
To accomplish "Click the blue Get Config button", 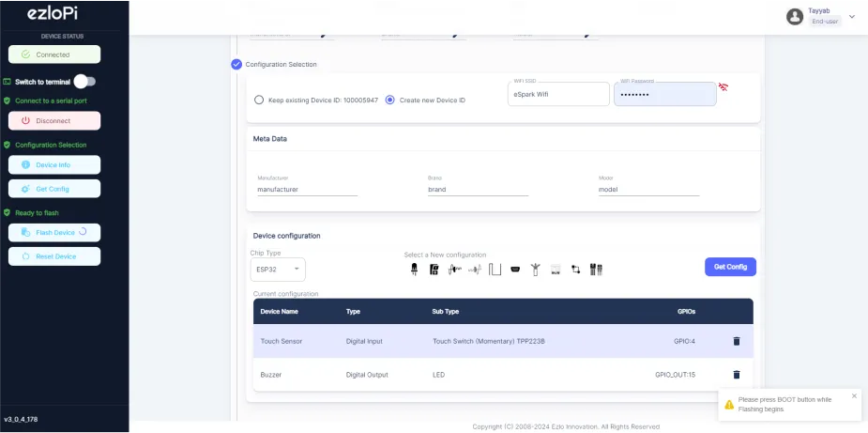I will (x=730, y=267).
